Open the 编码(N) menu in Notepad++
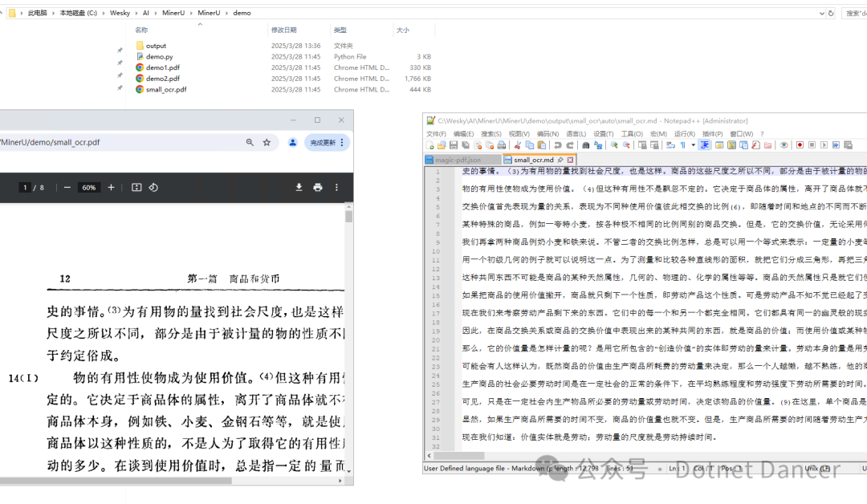867x504 pixels. (547, 134)
